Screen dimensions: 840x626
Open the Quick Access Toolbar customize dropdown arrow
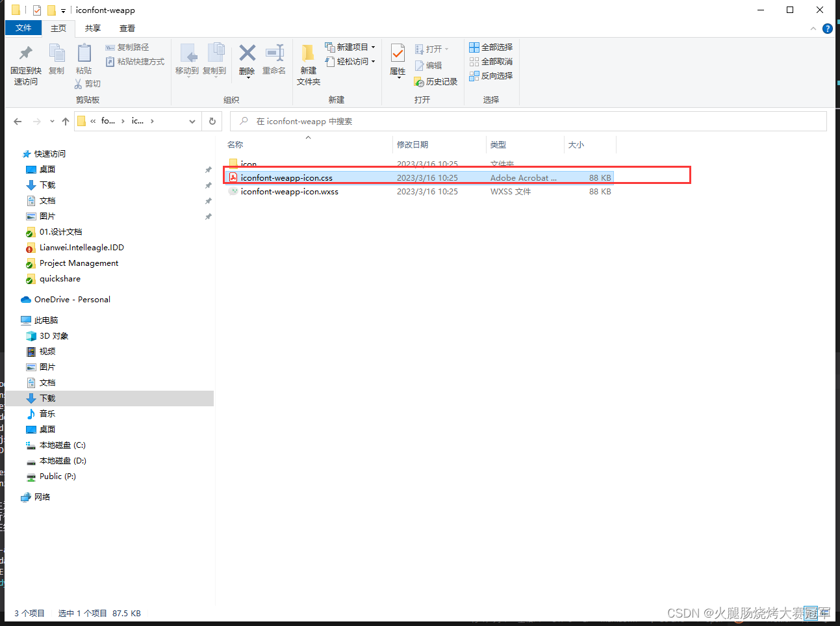click(63, 10)
